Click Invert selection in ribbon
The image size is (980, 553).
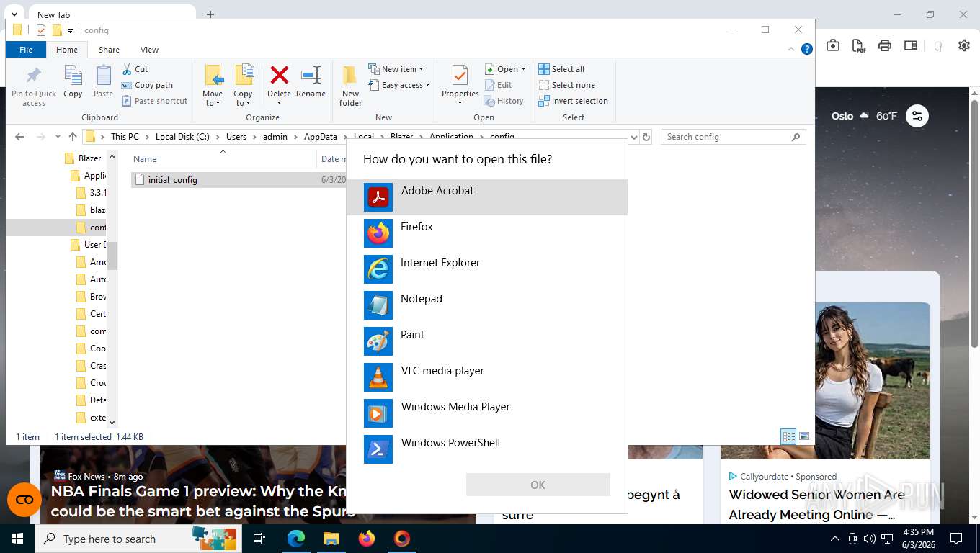tap(574, 101)
